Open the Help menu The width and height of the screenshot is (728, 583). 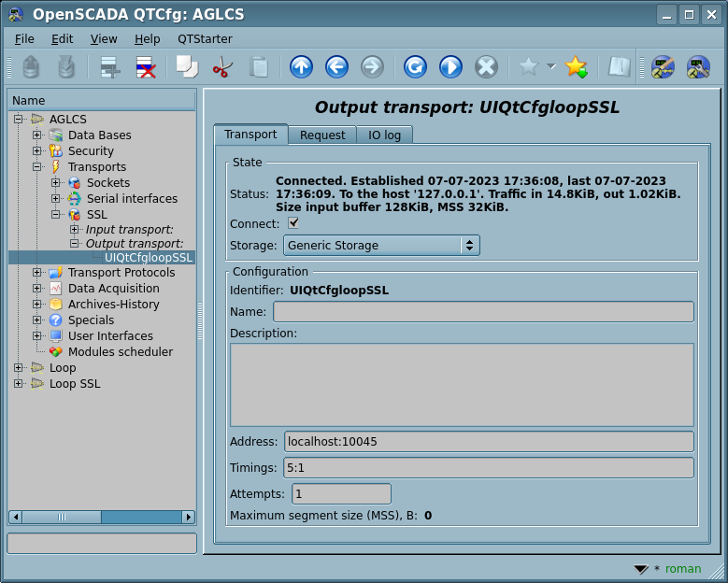tap(147, 39)
